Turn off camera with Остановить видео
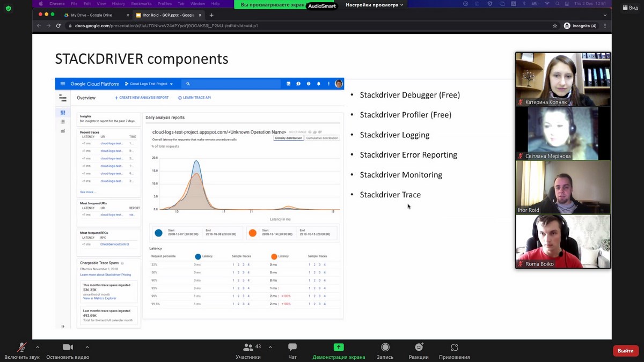Image resolution: width=644 pixels, height=362 pixels. 68,348
